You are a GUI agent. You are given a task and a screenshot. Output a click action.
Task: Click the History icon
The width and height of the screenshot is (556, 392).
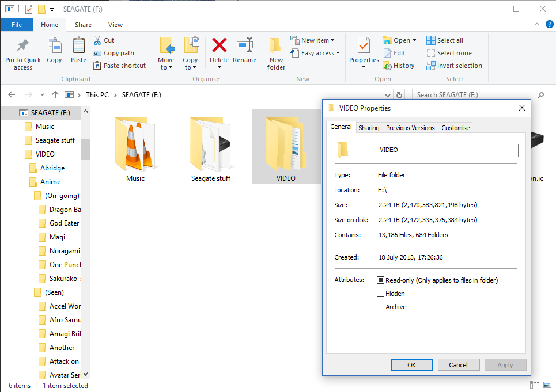(387, 66)
